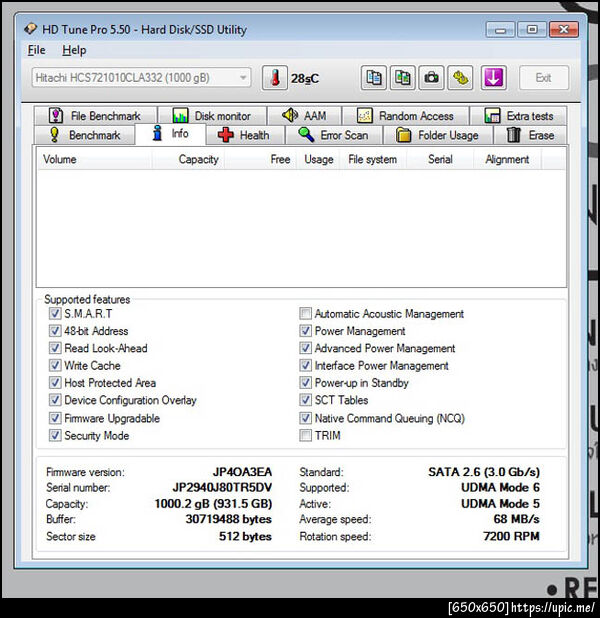Image resolution: width=600 pixels, height=618 pixels.
Task: Toggle Device Configuration Overlay checkbox
Action: pyautogui.click(x=55, y=400)
